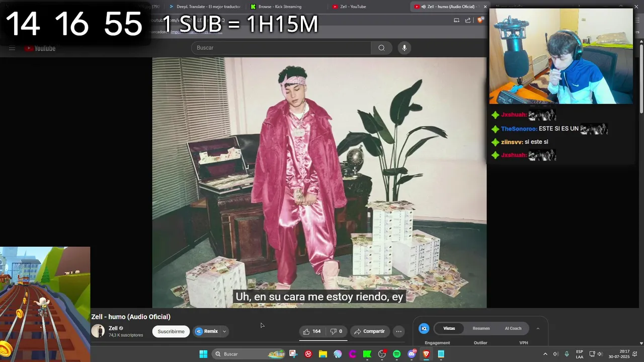This screenshot has width=644, height=362.
Task: Click the video player showing Zell
Action: coord(319,183)
